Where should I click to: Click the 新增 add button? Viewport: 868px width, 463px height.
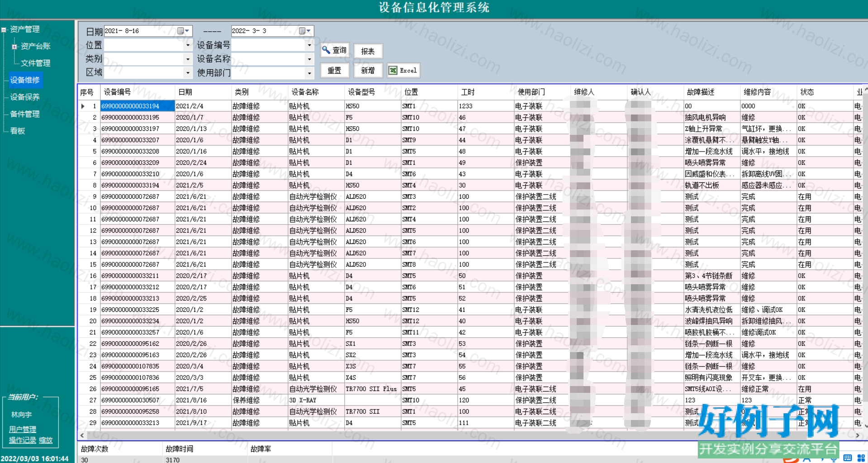[368, 70]
